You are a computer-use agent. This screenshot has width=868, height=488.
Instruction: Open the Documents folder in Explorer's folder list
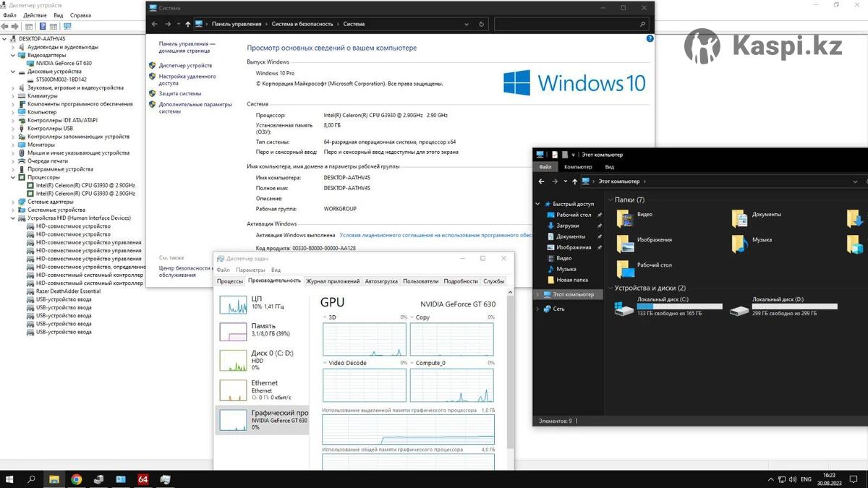(757, 218)
